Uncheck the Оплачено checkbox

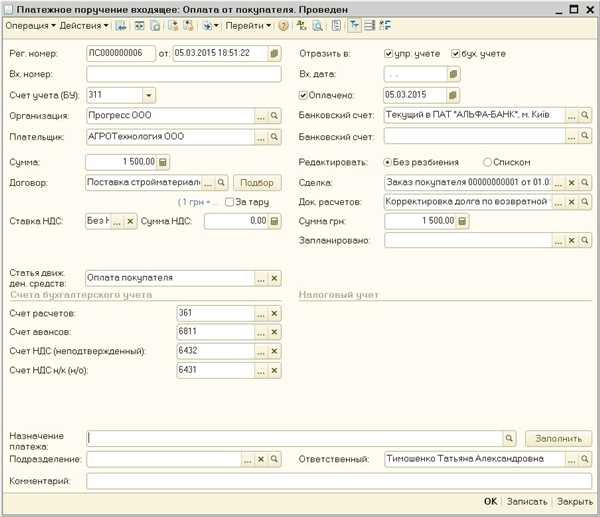tap(303, 95)
